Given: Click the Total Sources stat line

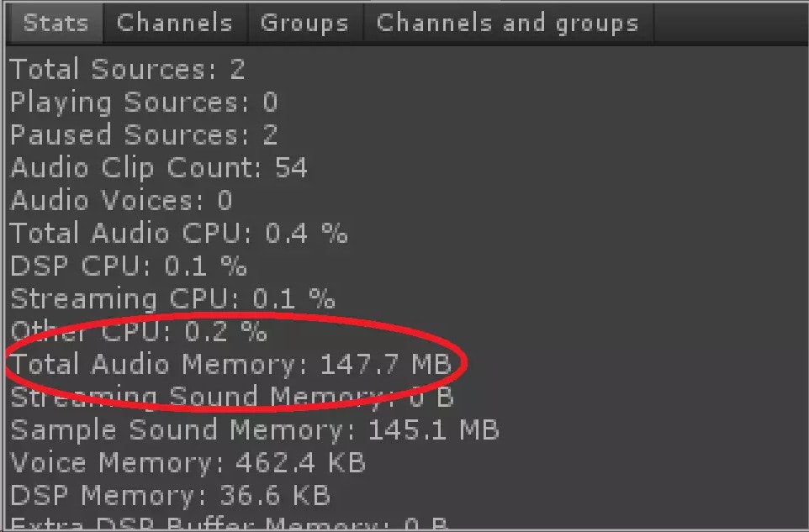Looking at the screenshot, I should click(x=127, y=70).
